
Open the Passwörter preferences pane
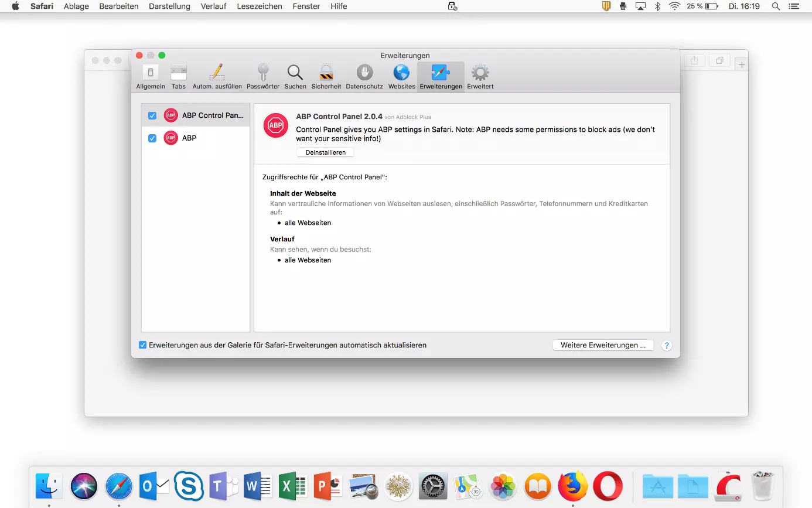pos(263,77)
